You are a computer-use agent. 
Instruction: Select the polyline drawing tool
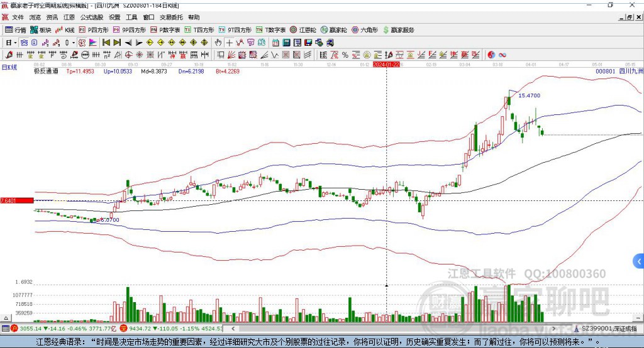pos(240,43)
